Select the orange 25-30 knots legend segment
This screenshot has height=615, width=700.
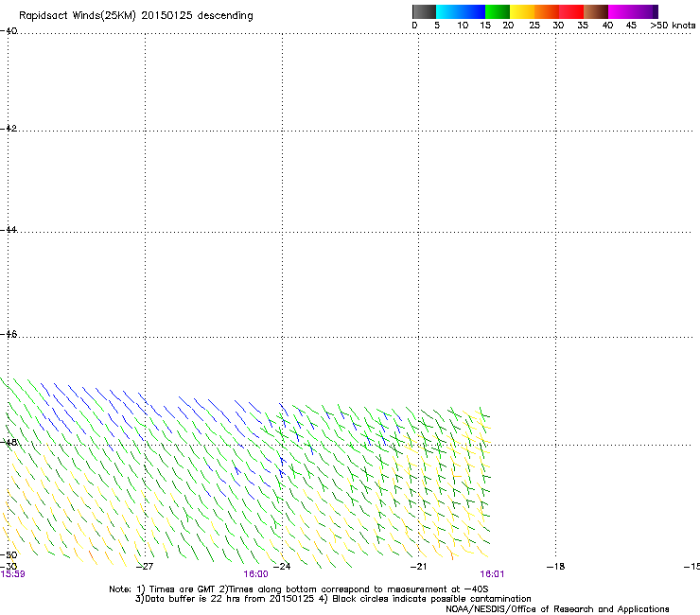click(547, 11)
